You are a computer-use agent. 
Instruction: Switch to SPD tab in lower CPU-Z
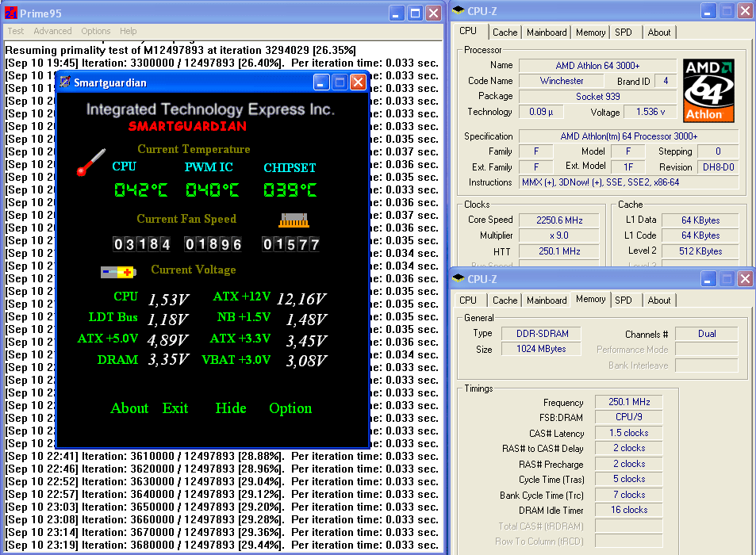pos(624,300)
